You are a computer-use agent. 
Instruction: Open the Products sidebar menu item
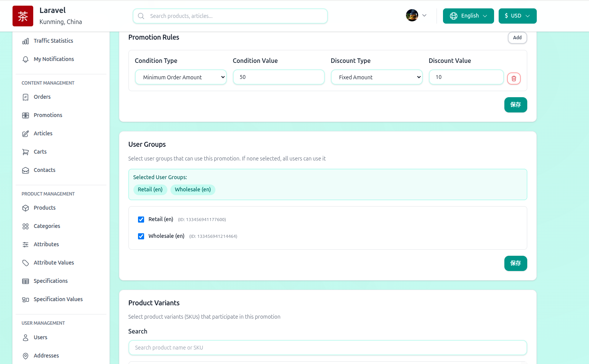(x=45, y=208)
